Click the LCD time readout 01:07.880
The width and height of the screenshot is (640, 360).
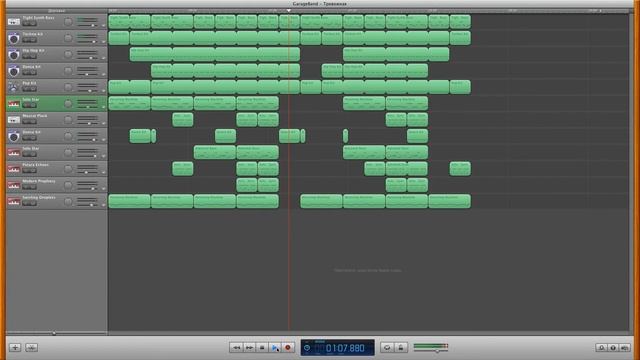(345, 348)
